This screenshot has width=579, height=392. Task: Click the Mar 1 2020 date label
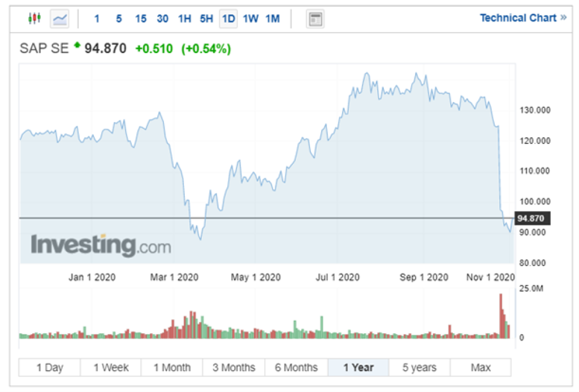(x=174, y=277)
